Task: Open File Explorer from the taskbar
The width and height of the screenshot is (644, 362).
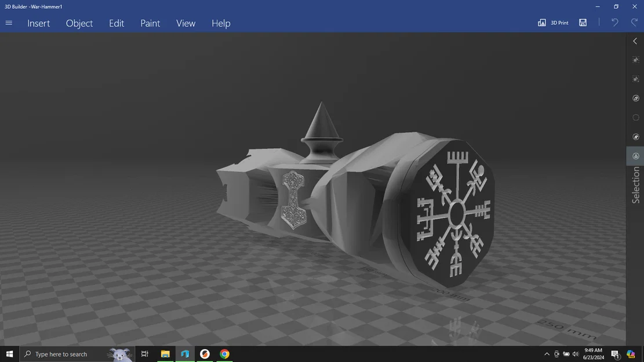Action: [x=165, y=353]
